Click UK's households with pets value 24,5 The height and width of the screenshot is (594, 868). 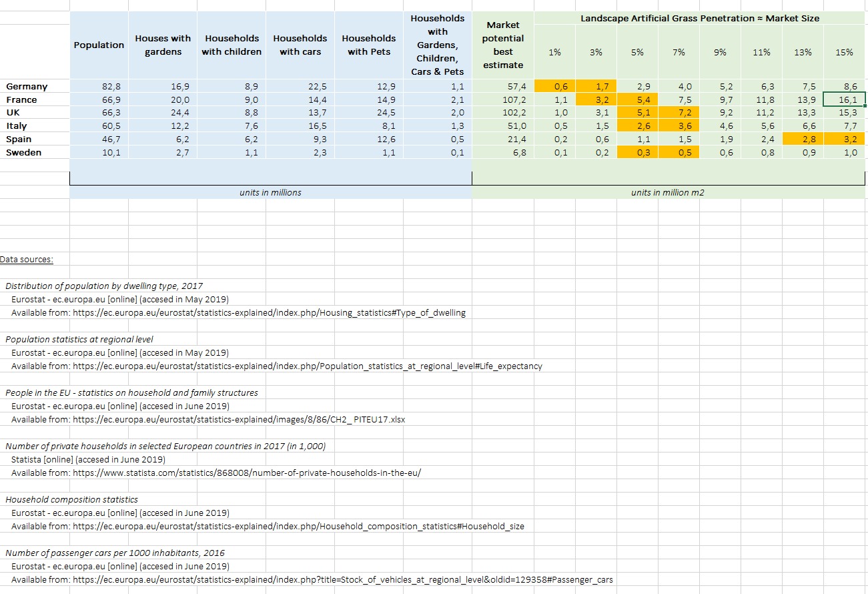click(x=369, y=113)
